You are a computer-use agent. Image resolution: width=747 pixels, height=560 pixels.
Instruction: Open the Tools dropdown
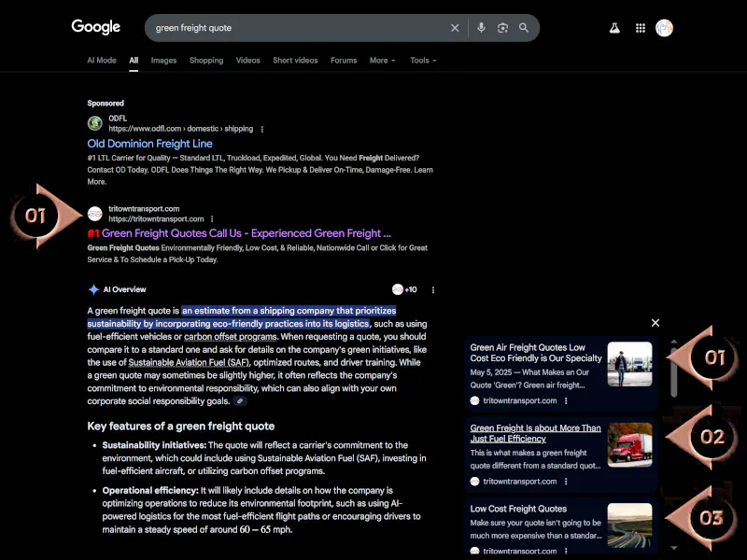coord(423,61)
